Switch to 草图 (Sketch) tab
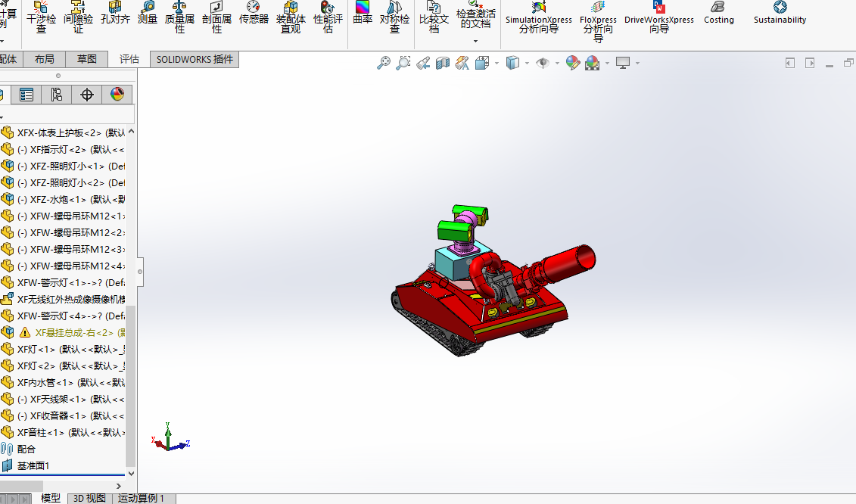 coord(86,59)
